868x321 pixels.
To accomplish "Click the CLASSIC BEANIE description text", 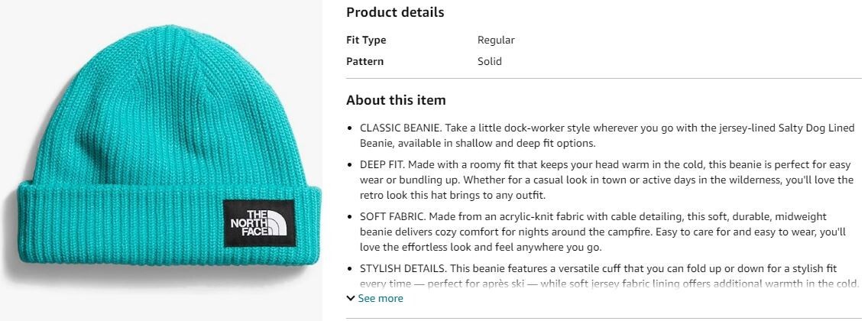I will click(x=607, y=135).
